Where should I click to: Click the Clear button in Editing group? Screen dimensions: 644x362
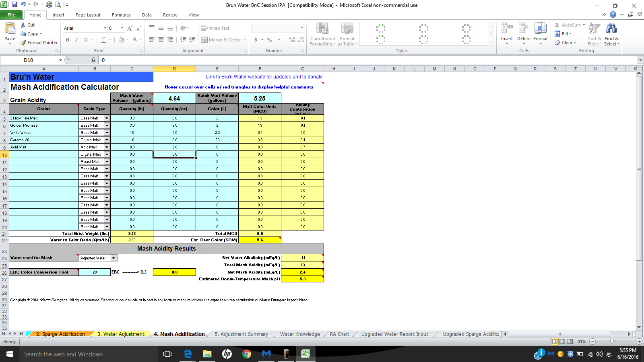(x=566, y=43)
